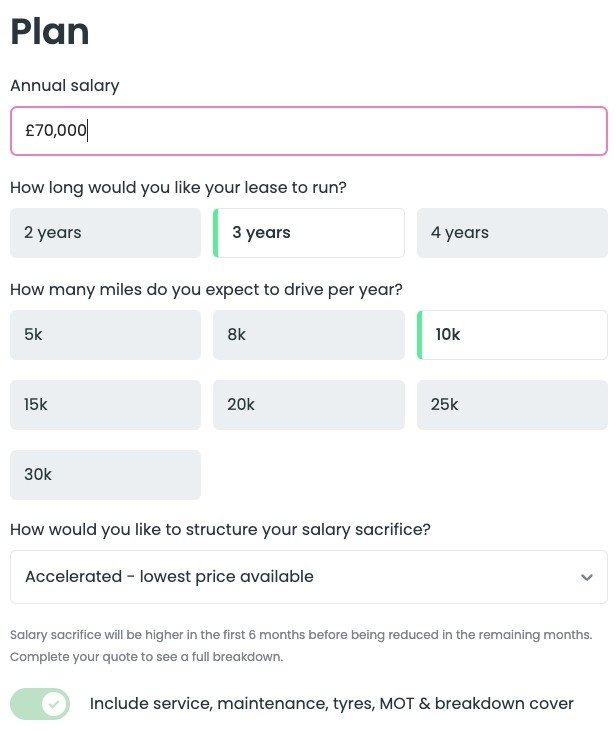Select the 10k mileage option

pyautogui.click(x=512, y=335)
